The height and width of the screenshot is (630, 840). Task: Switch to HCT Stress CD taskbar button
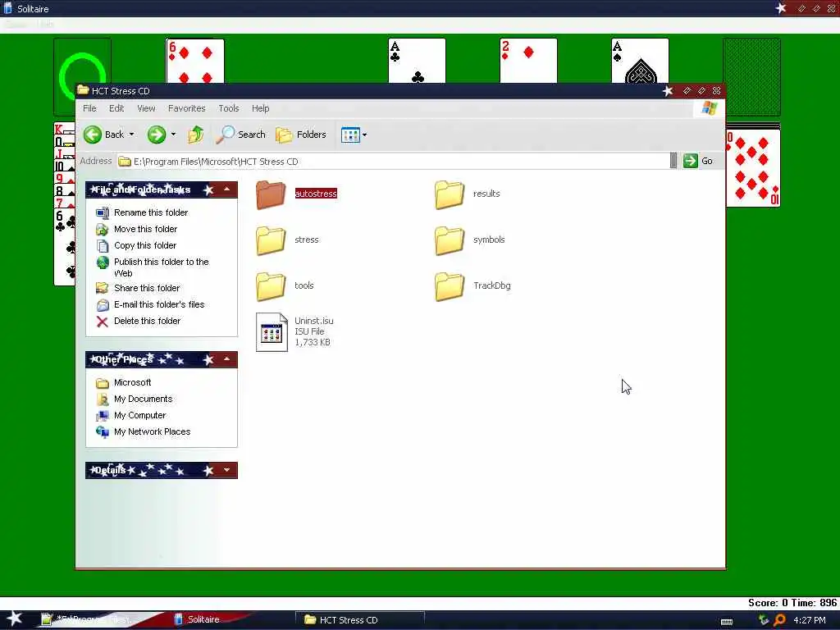pos(361,620)
